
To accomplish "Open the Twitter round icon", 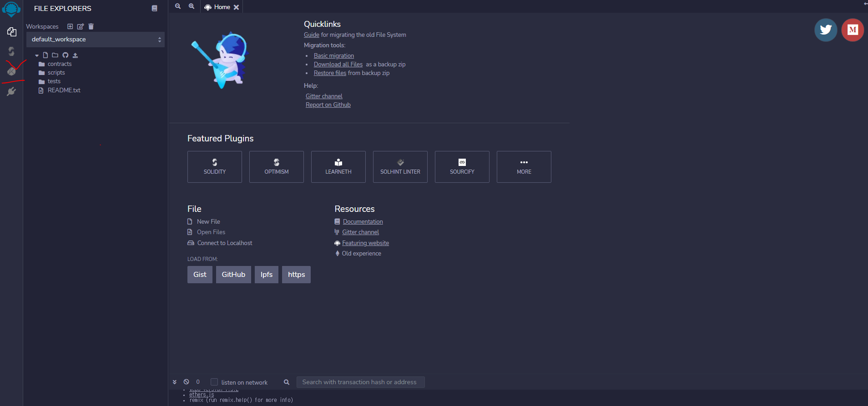I will 826,30.
